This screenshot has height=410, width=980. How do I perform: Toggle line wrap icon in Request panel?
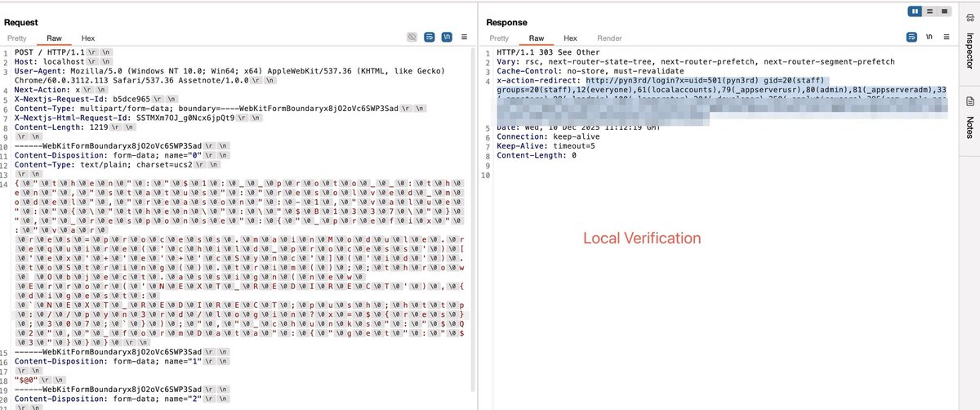pos(430,38)
